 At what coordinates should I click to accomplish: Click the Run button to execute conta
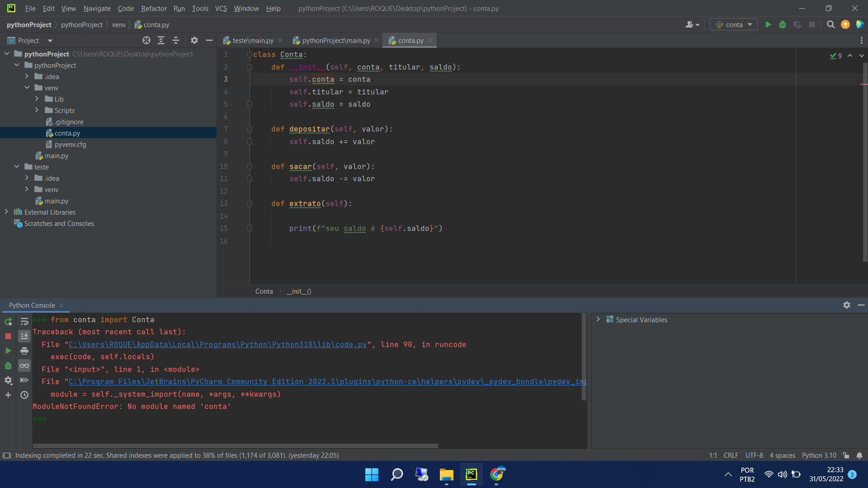(769, 24)
